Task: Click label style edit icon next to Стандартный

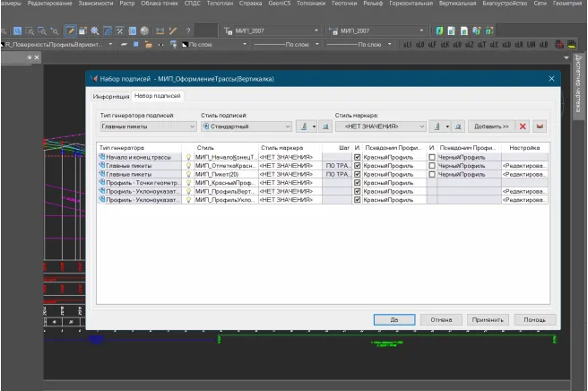Action: point(302,126)
